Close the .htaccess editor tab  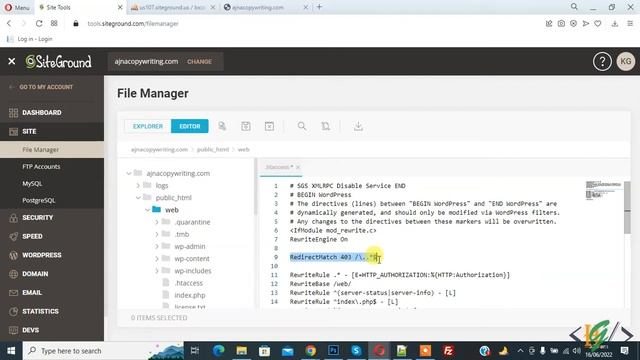click(298, 167)
